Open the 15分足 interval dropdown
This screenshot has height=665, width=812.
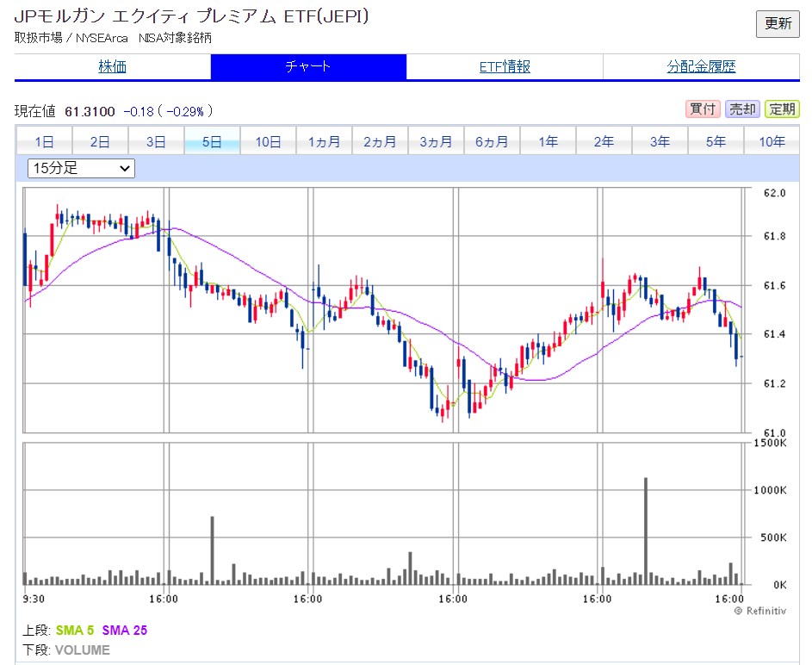(81, 168)
